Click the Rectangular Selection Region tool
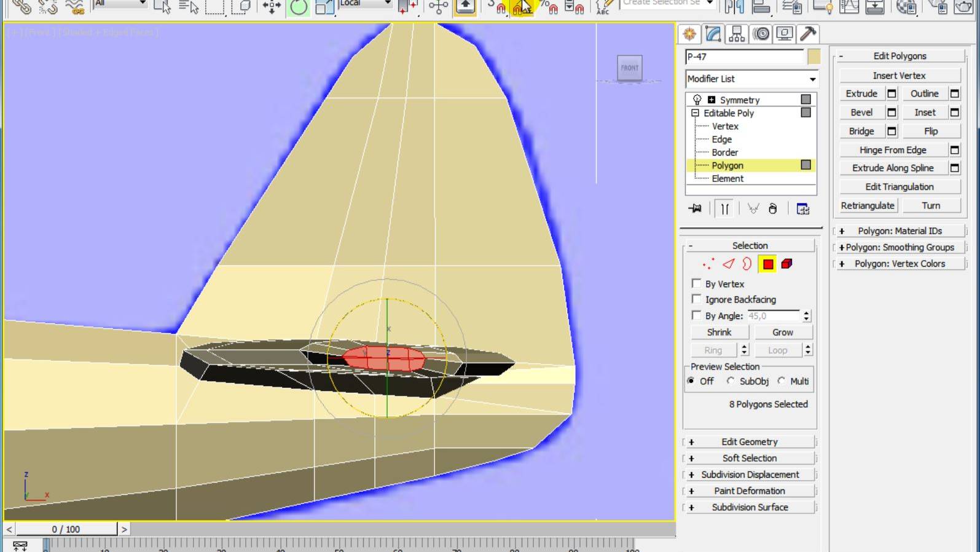The width and height of the screenshot is (980, 552). point(215,7)
